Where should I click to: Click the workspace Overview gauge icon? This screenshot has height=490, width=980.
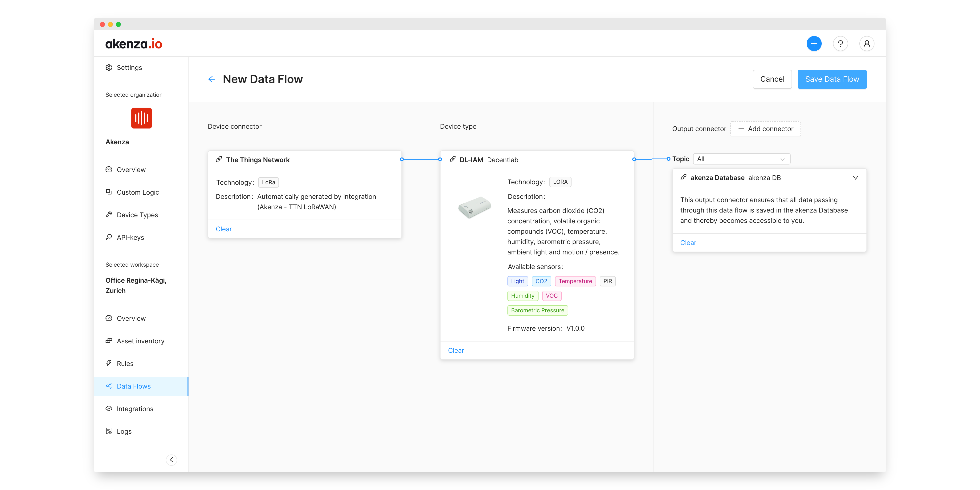pyautogui.click(x=109, y=318)
